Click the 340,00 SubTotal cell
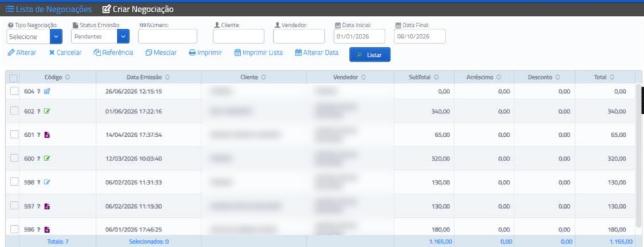This screenshot has width=644, height=247. point(440,112)
